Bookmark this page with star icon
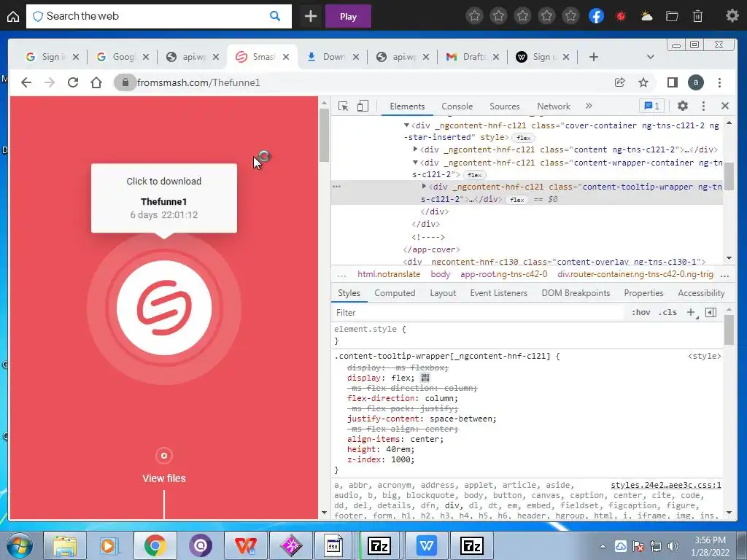This screenshot has width=747, height=560. pyautogui.click(x=643, y=82)
